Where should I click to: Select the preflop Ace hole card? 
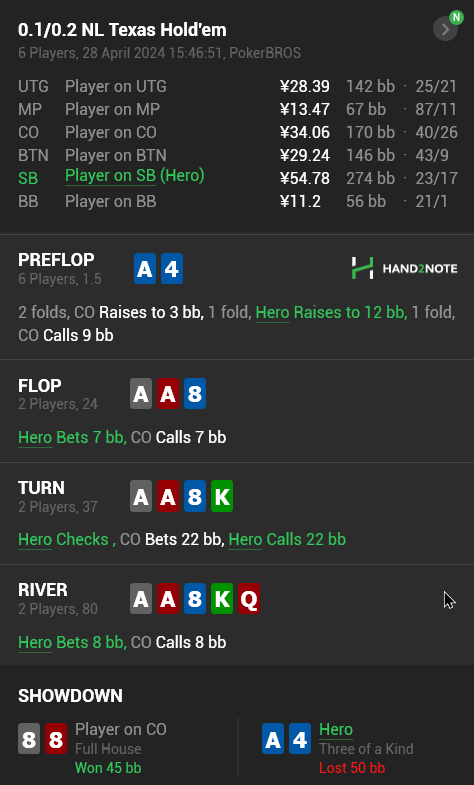click(x=145, y=269)
